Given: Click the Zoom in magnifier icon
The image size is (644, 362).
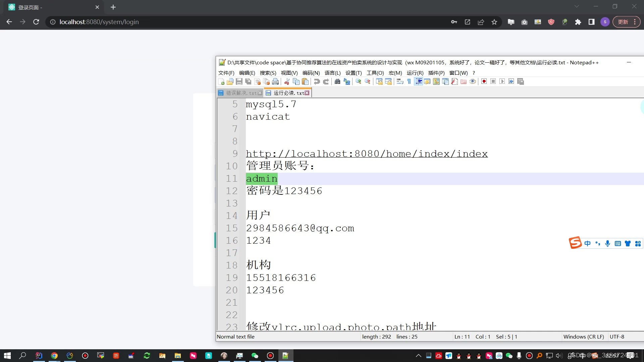Looking at the screenshot, I should pos(358,81).
